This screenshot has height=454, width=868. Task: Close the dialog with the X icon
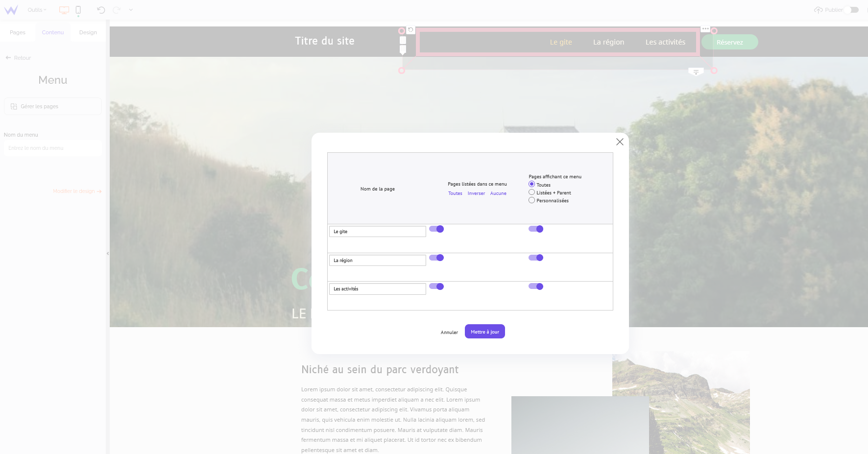(x=620, y=142)
